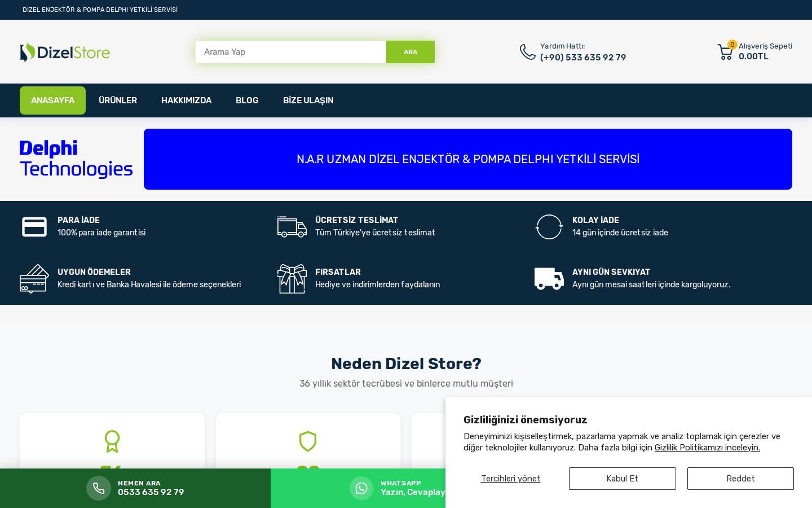Viewport: 812px width, 508px height.
Task: Click the Kolay İade heading
Action: [x=595, y=220]
